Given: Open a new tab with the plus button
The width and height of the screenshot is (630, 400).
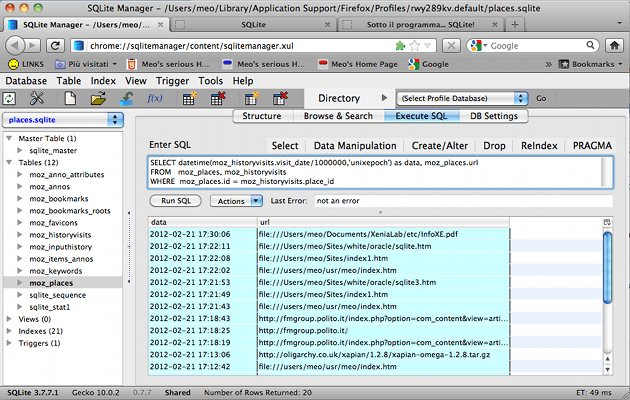Looking at the screenshot, I should (515, 24).
